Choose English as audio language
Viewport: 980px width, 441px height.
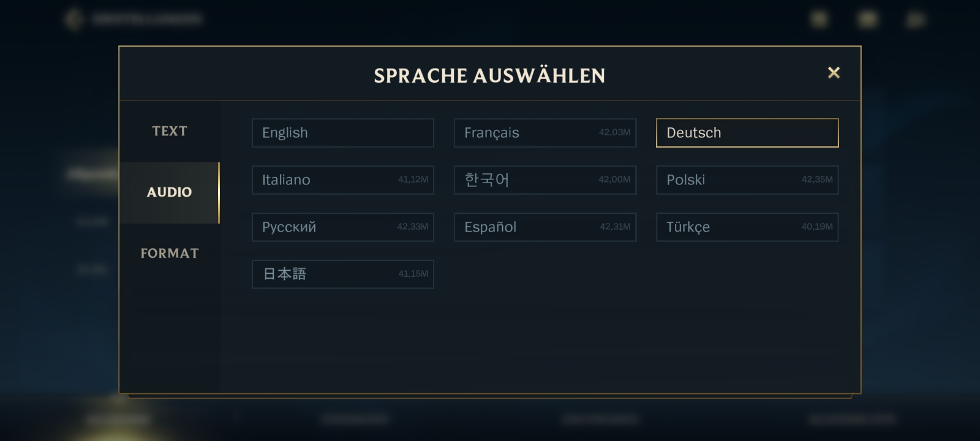[x=342, y=133]
